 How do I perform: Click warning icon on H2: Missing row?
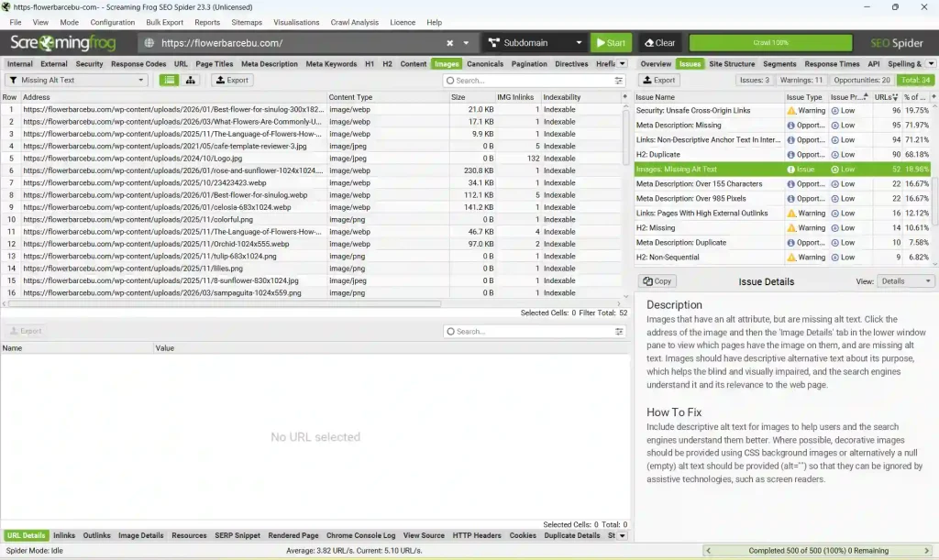click(x=791, y=228)
